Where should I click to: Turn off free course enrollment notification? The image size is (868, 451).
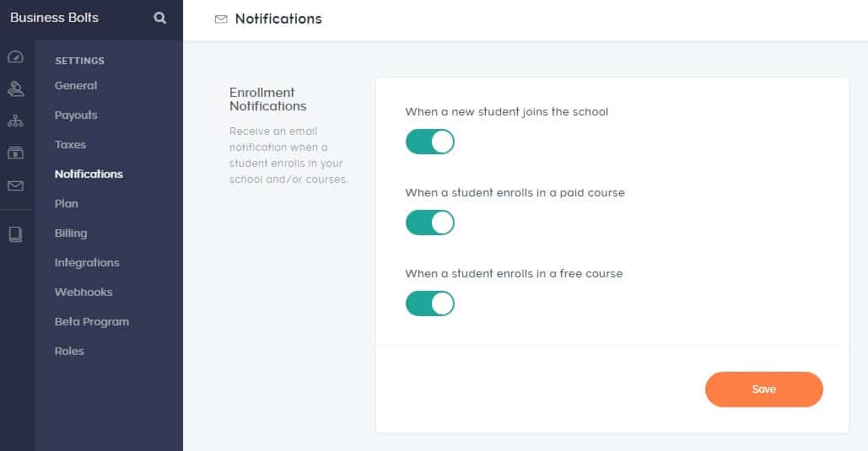pyautogui.click(x=430, y=303)
